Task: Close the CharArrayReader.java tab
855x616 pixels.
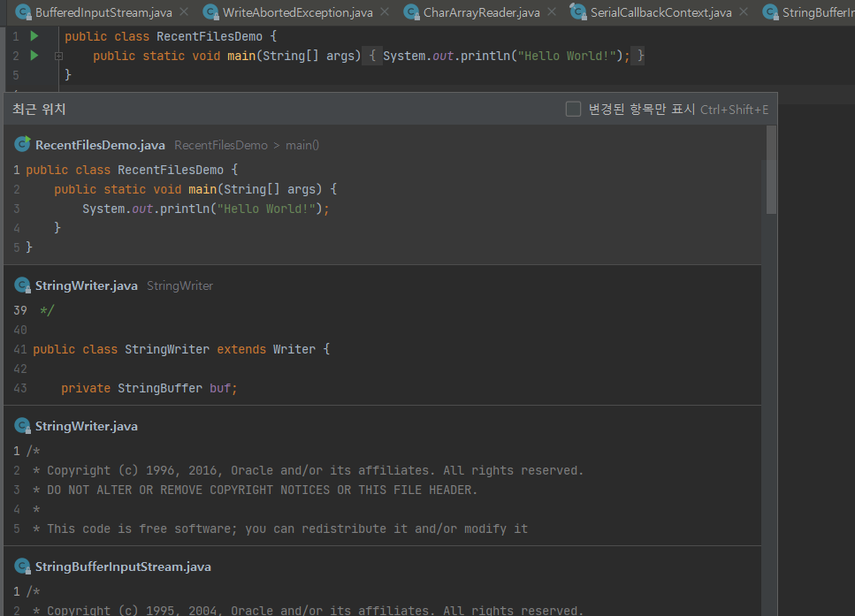Action: tap(552, 11)
